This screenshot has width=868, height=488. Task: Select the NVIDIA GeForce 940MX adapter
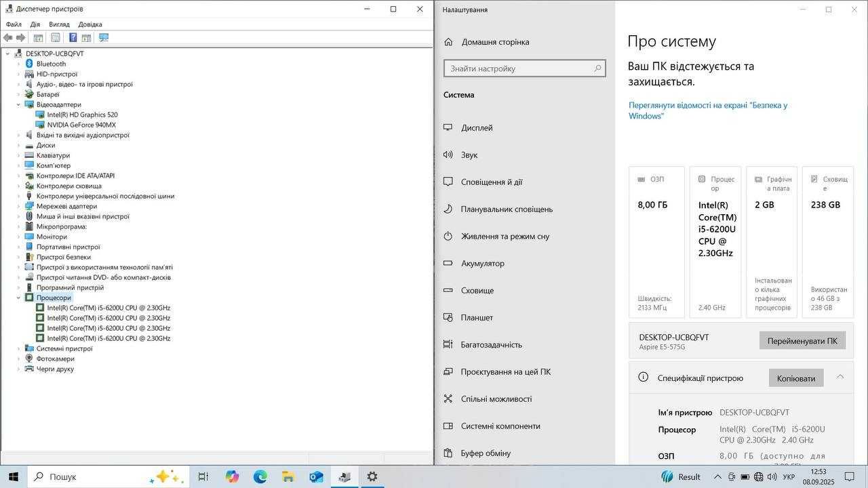click(81, 125)
